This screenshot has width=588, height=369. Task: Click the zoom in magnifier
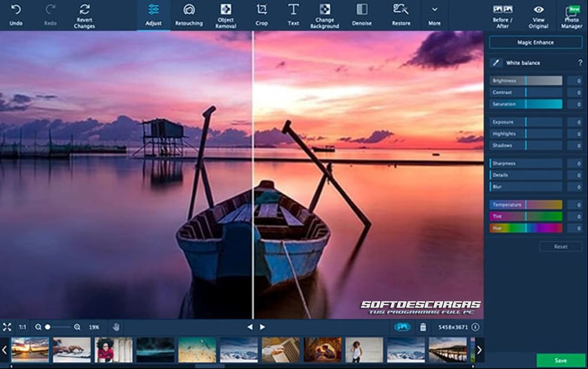[x=77, y=327]
